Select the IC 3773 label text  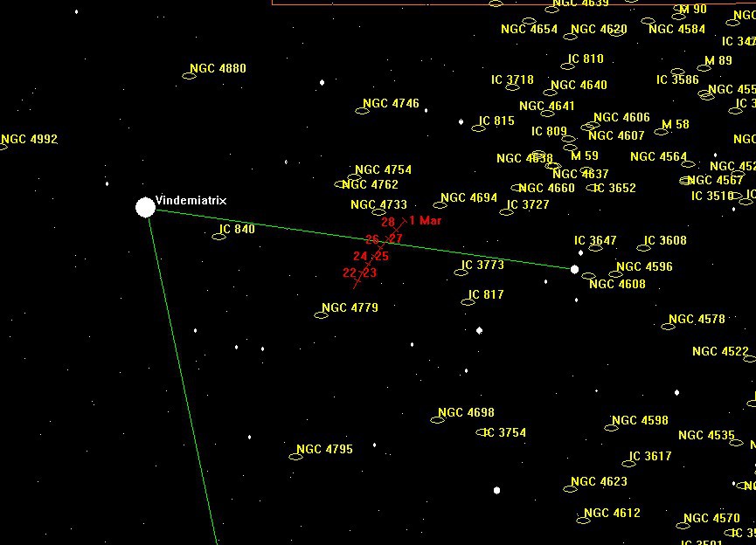click(482, 266)
